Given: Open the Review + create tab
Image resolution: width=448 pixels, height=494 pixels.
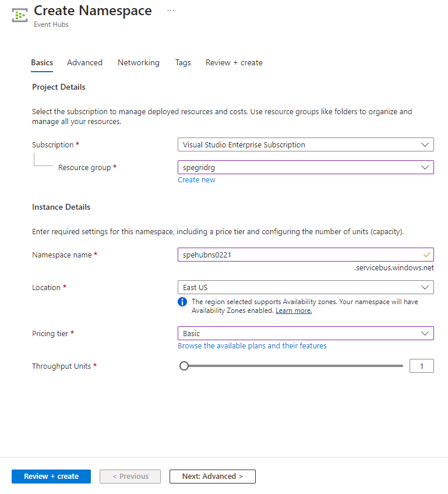Looking at the screenshot, I should coord(234,63).
